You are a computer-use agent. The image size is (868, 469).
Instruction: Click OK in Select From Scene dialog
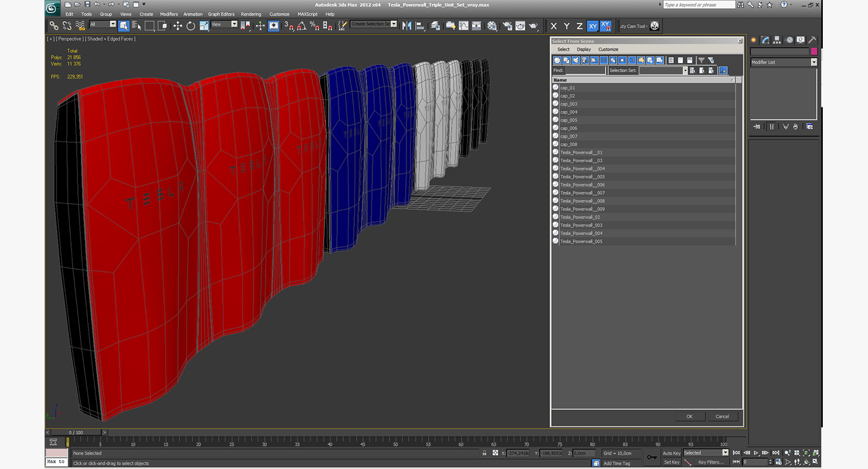[690, 416]
